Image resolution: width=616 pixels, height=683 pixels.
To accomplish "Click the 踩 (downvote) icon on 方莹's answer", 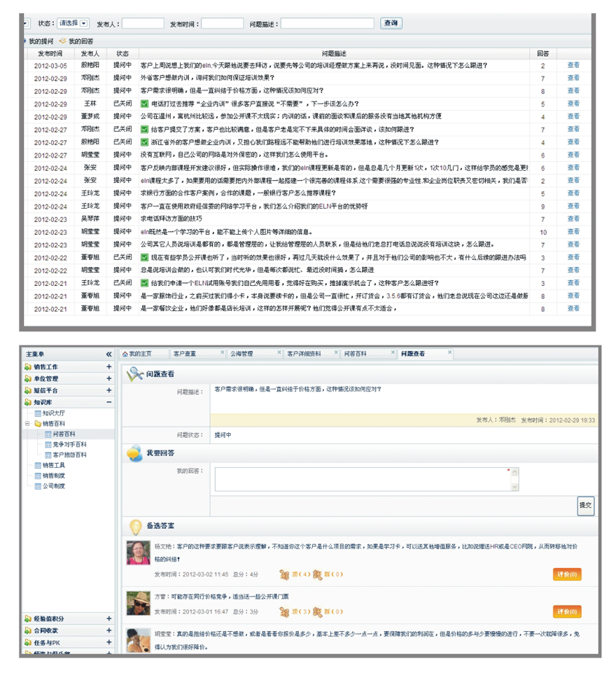I will (317, 612).
